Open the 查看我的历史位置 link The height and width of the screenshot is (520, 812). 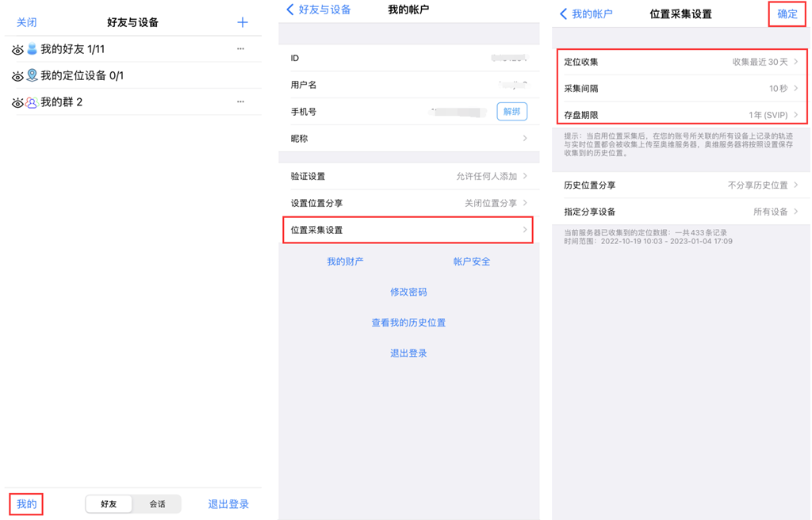(408, 323)
